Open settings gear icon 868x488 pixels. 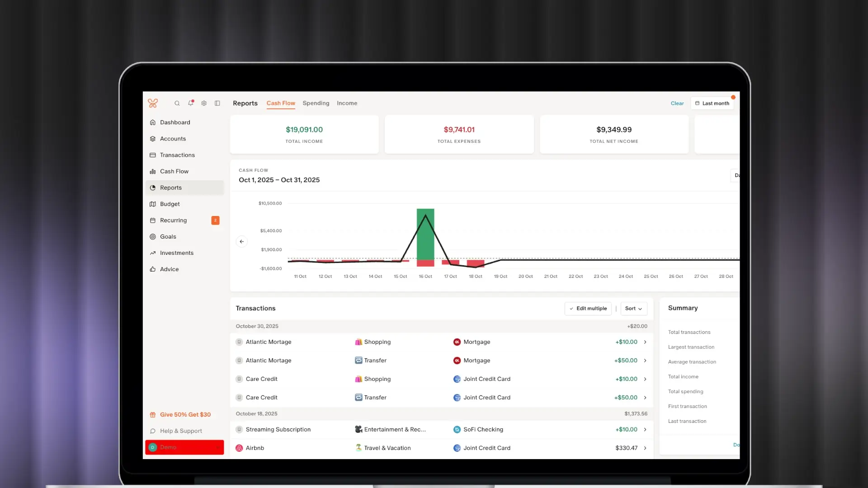204,103
